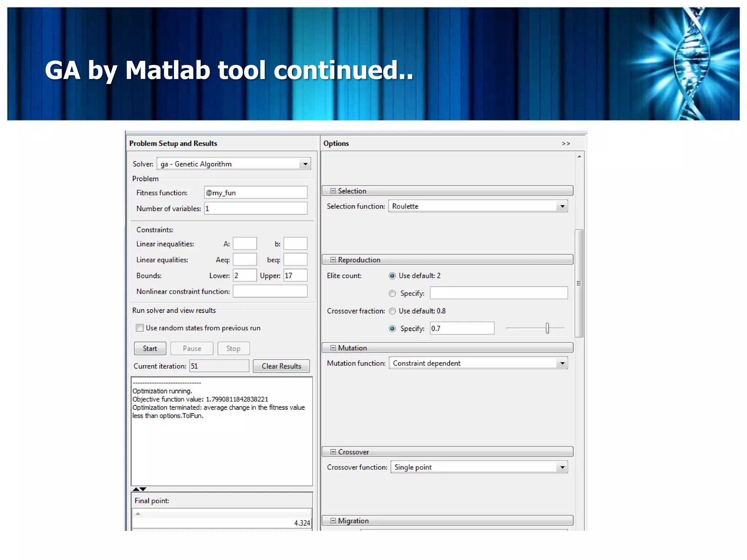
Task: Collapse the Reproduction section
Action: (333, 260)
